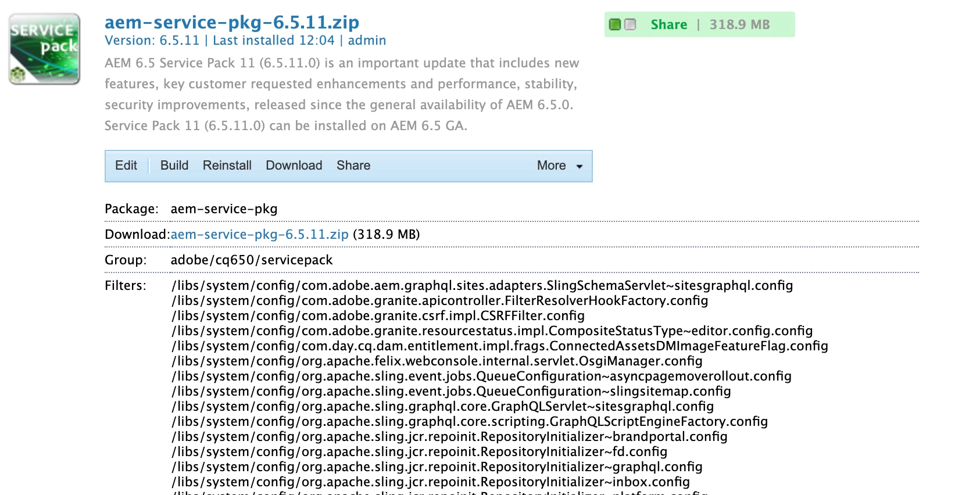Click Share in the package toolbar
This screenshot has width=980, height=495.
coord(353,166)
